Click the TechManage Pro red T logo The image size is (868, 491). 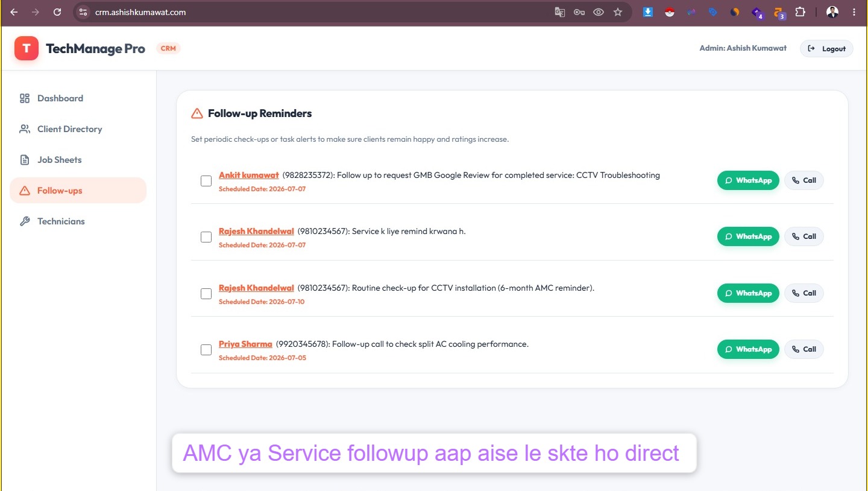tap(27, 48)
